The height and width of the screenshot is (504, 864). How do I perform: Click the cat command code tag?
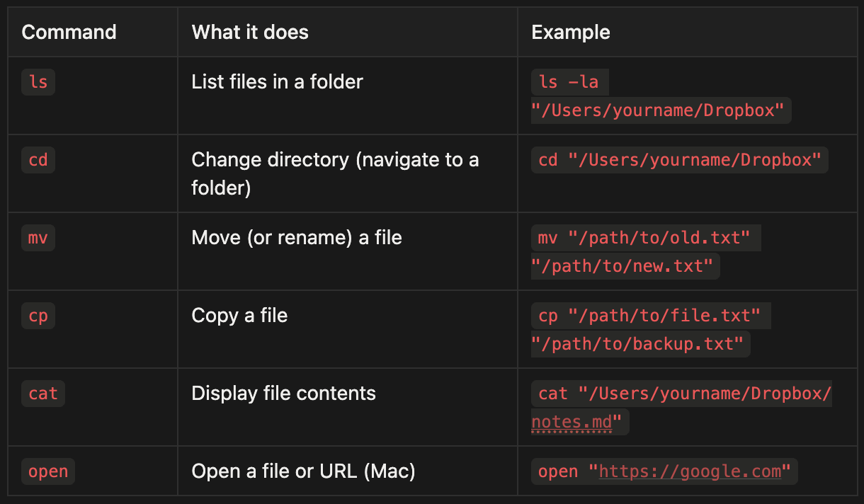click(43, 394)
